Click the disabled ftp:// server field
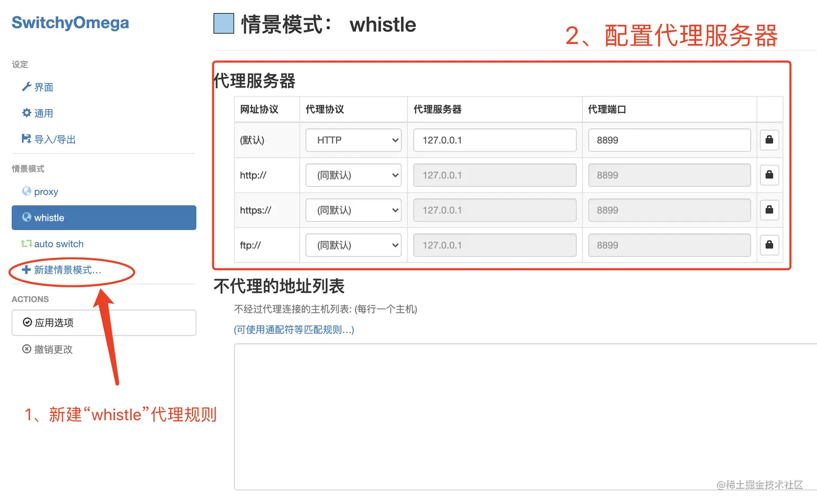 495,245
